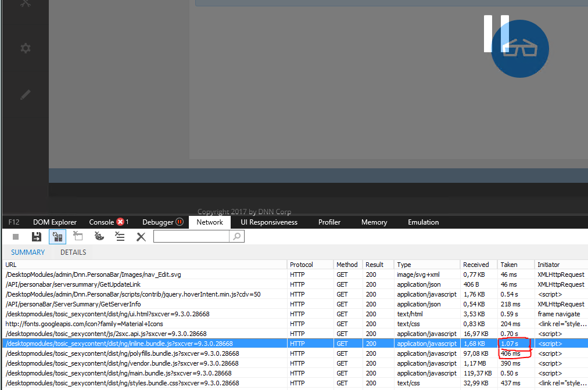Sort requests by the Taken column
This screenshot has height=390, width=588.
508,264
